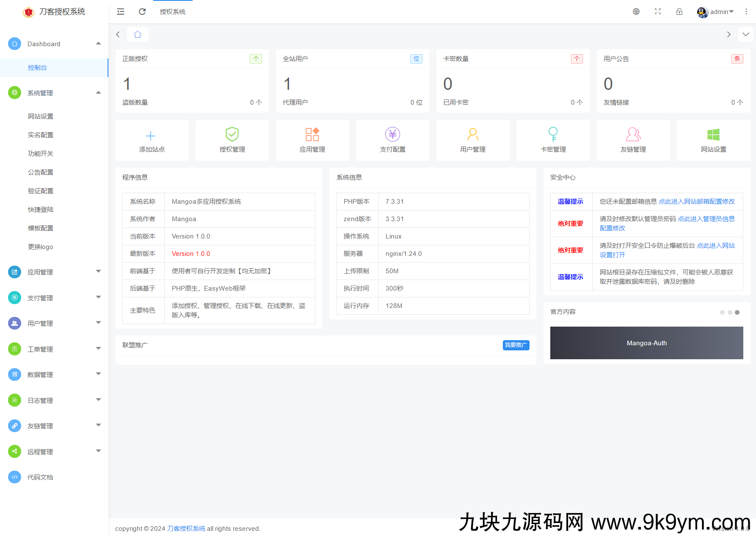Toggle fullscreen with the expand icon
This screenshot has width=756, height=538.
pos(658,12)
